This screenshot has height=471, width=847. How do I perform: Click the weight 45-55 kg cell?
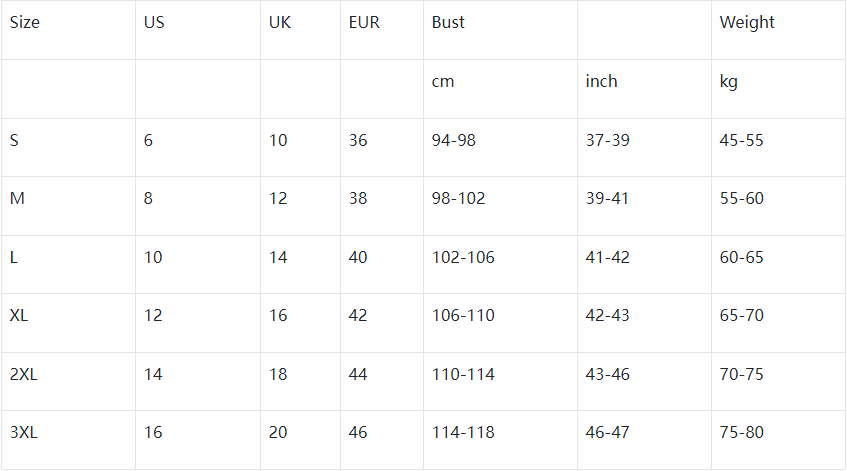coord(741,140)
